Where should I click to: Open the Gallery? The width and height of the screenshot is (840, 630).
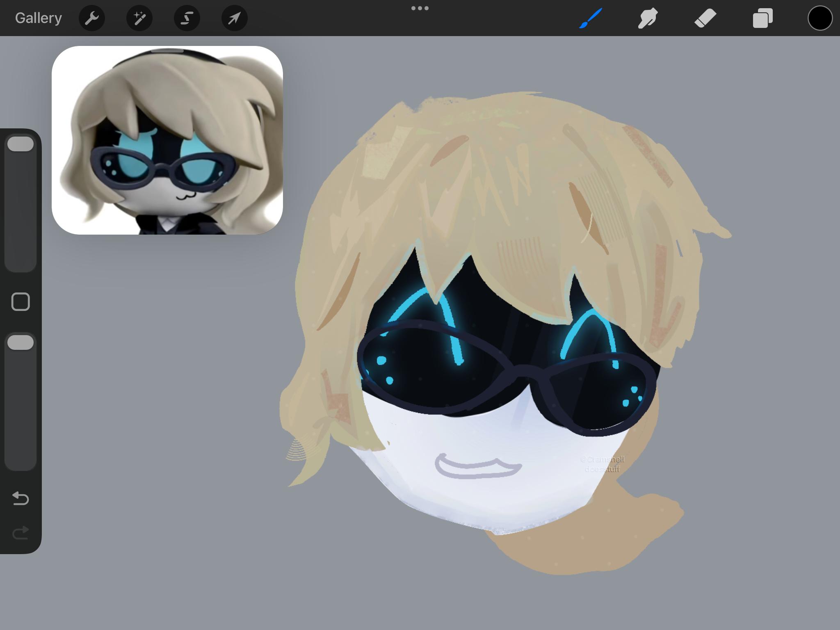(39, 18)
